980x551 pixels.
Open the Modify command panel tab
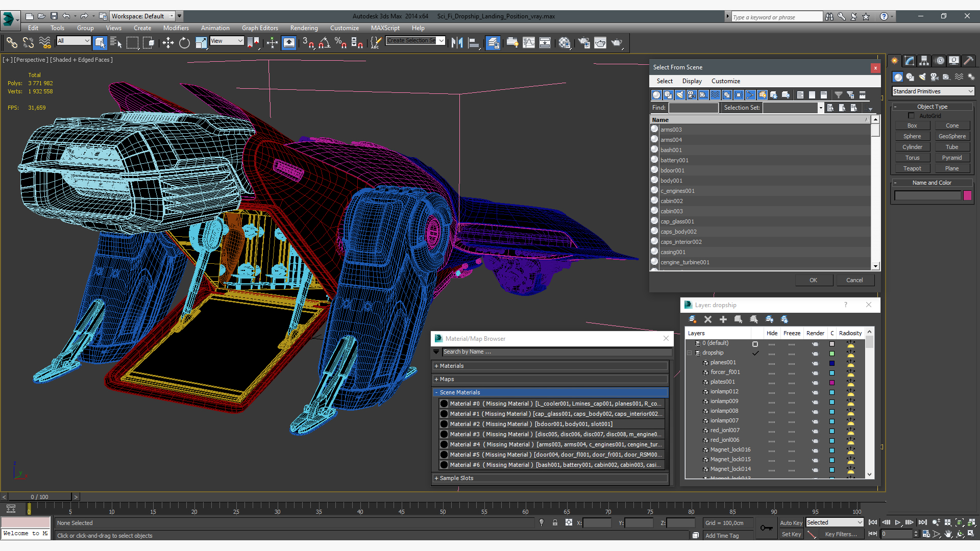910,61
